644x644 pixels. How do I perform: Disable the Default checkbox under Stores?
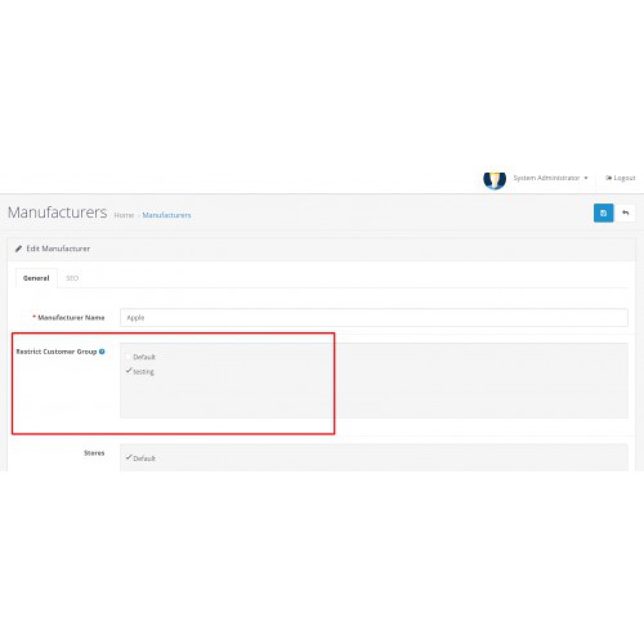[128, 458]
